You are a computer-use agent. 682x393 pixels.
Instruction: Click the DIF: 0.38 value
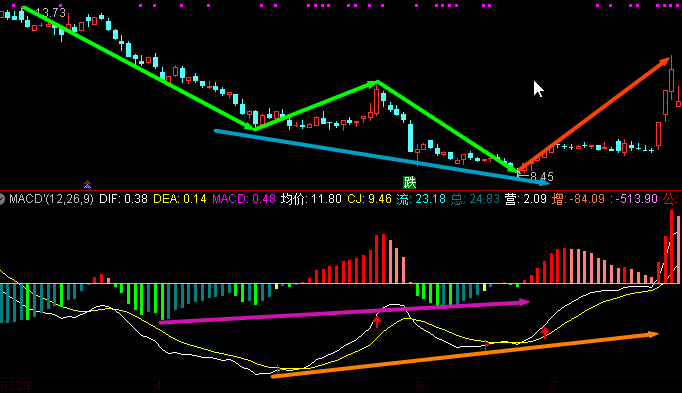[x=124, y=199]
